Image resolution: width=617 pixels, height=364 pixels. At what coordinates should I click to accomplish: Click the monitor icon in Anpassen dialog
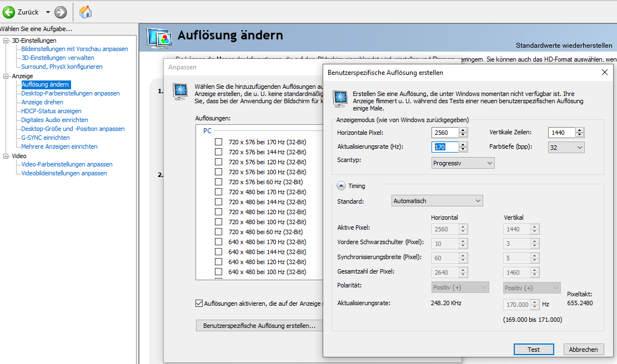180,91
